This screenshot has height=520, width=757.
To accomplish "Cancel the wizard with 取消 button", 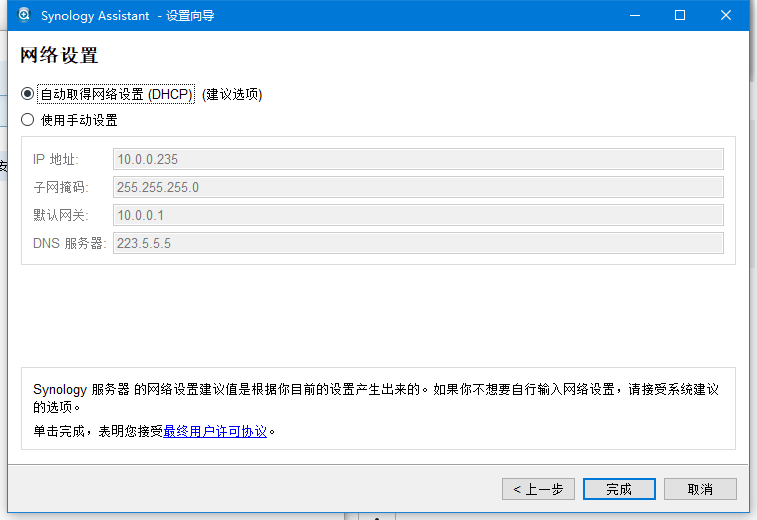I will (x=700, y=489).
